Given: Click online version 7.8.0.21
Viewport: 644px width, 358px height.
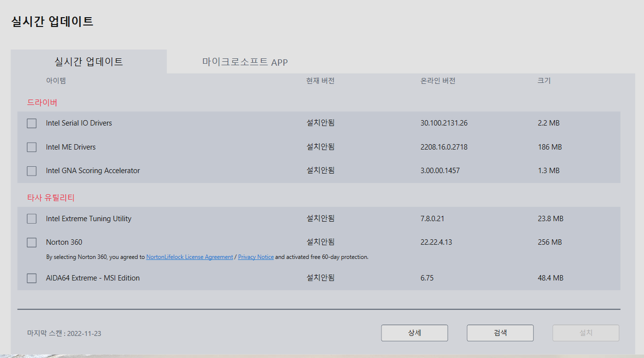Looking at the screenshot, I should click(x=432, y=219).
